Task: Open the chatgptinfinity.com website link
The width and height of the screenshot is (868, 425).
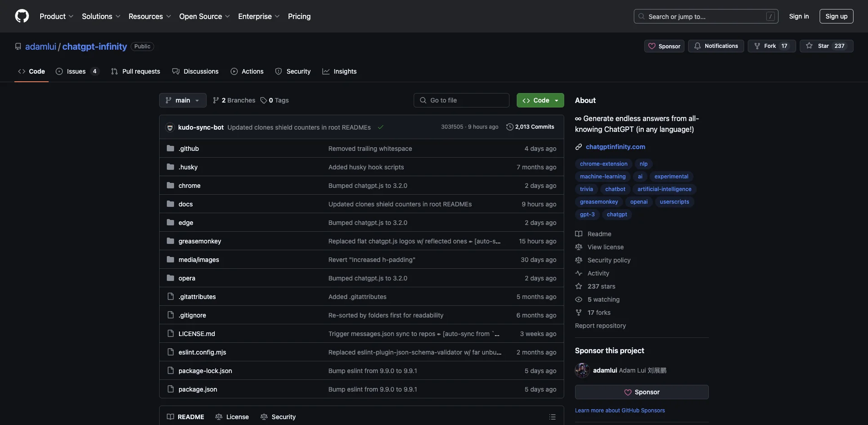Action: pos(615,147)
